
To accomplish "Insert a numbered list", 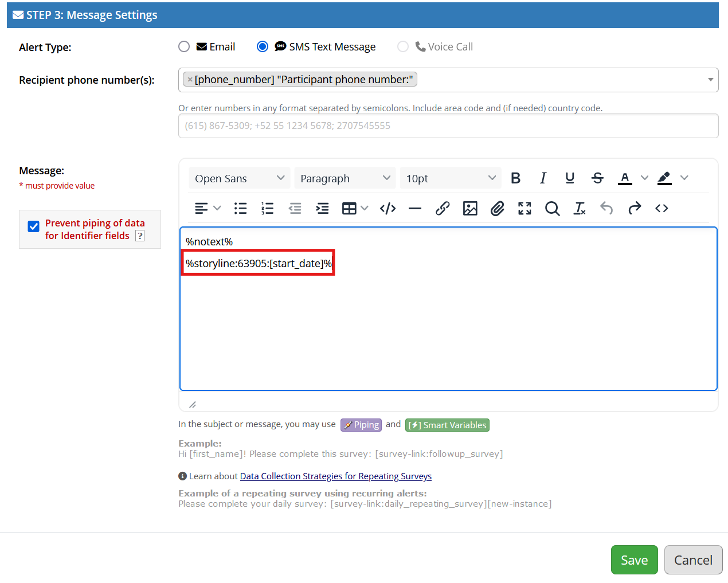I will (x=268, y=208).
